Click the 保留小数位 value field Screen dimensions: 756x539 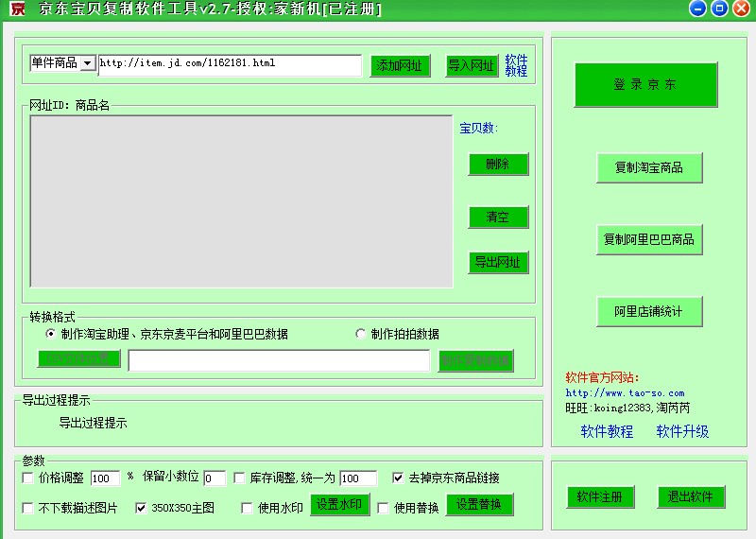click(215, 478)
